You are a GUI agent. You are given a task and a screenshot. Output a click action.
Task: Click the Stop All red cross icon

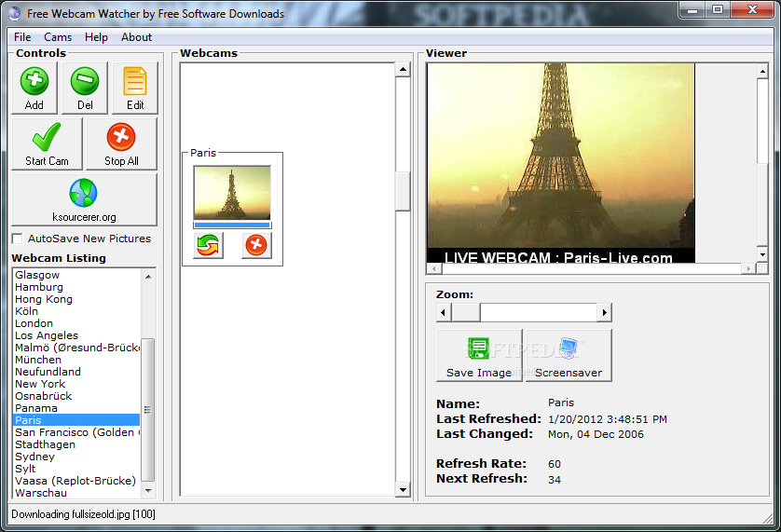click(x=121, y=137)
